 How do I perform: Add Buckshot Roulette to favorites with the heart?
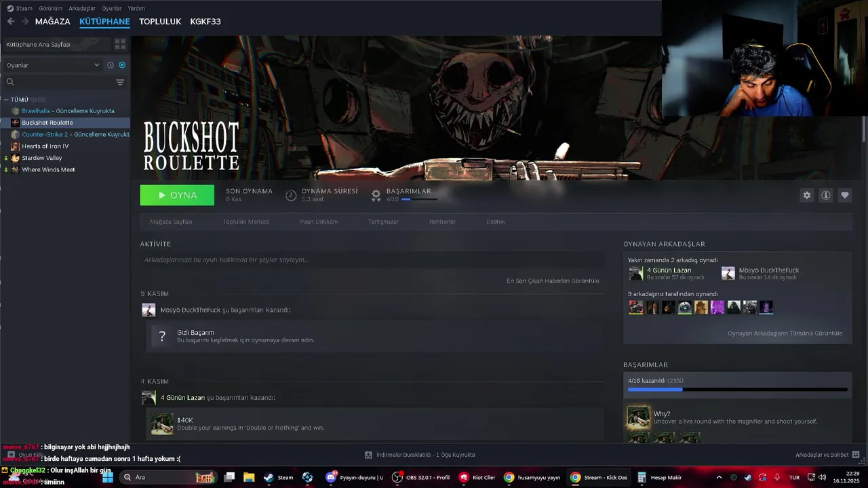click(845, 195)
